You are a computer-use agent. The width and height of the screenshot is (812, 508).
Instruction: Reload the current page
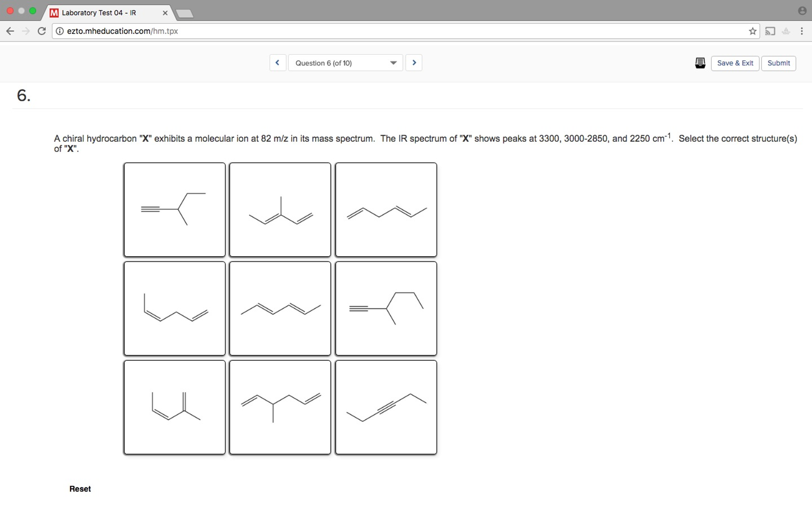(42, 31)
